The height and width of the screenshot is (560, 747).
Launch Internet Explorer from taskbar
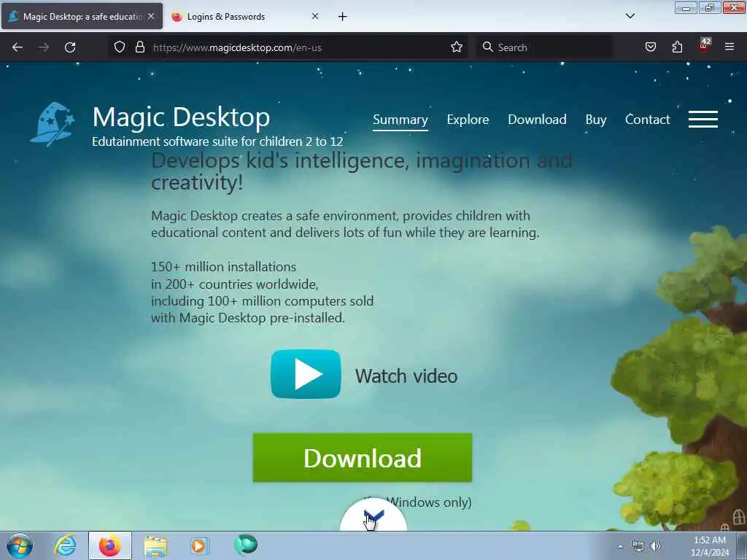click(x=65, y=545)
